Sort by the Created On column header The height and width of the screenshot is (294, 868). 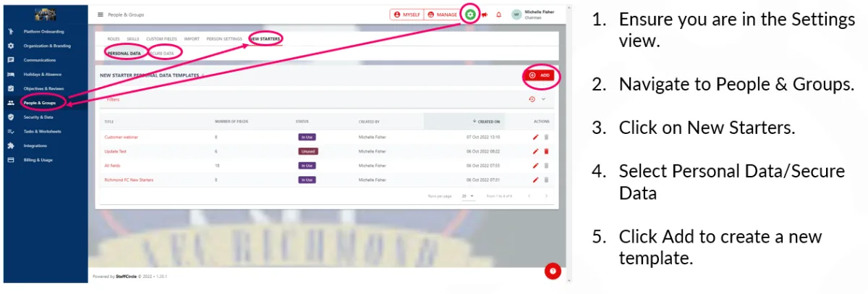point(488,122)
